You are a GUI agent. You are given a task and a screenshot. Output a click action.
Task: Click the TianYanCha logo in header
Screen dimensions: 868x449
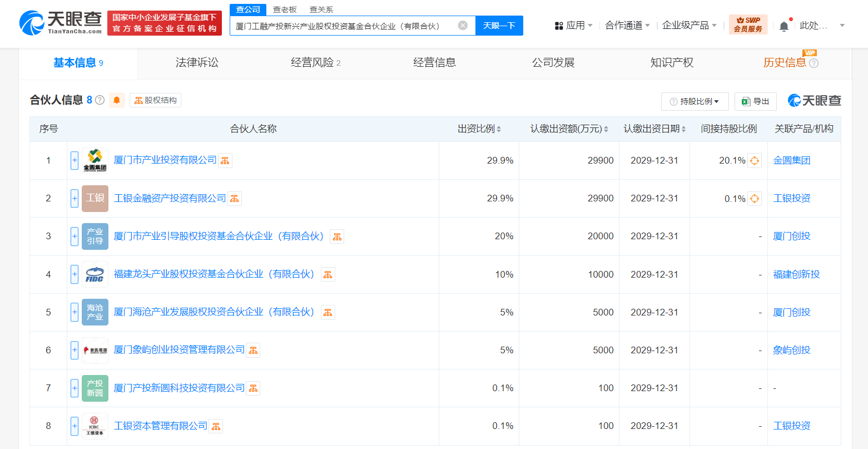click(61, 23)
